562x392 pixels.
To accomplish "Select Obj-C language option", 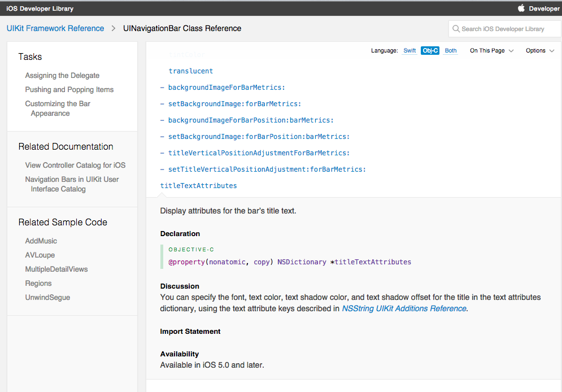I will click(430, 51).
